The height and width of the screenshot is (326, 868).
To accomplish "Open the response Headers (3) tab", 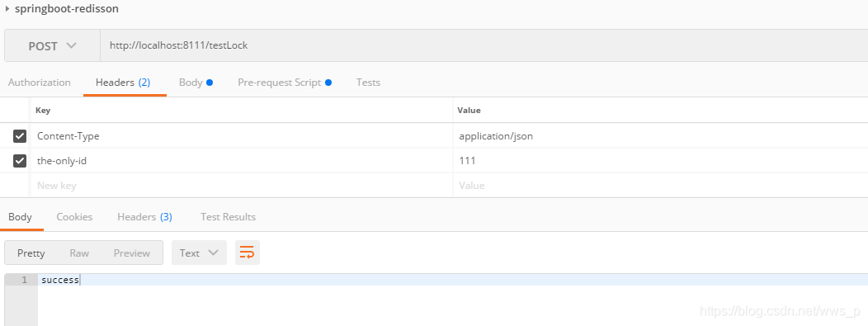I will 144,217.
